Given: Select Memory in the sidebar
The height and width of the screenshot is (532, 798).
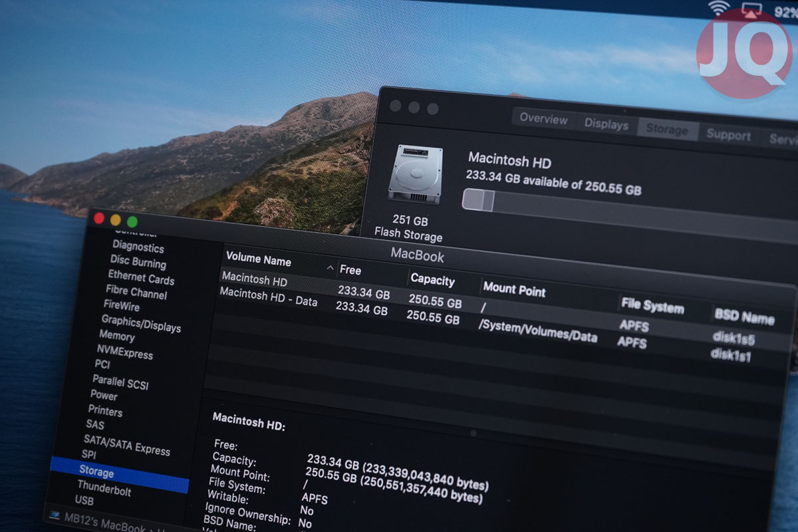Looking at the screenshot, I should pos(116,336).
